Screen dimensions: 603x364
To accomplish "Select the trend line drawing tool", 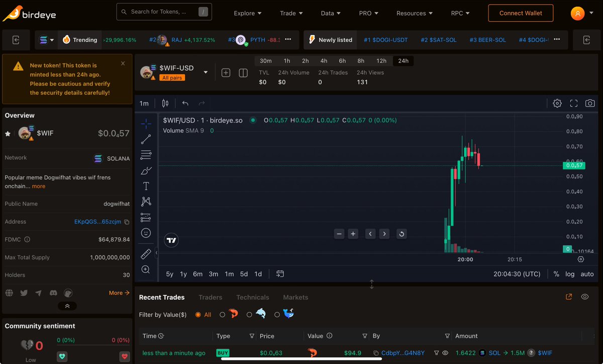I will pyautogui.click(x=146, y=139).
